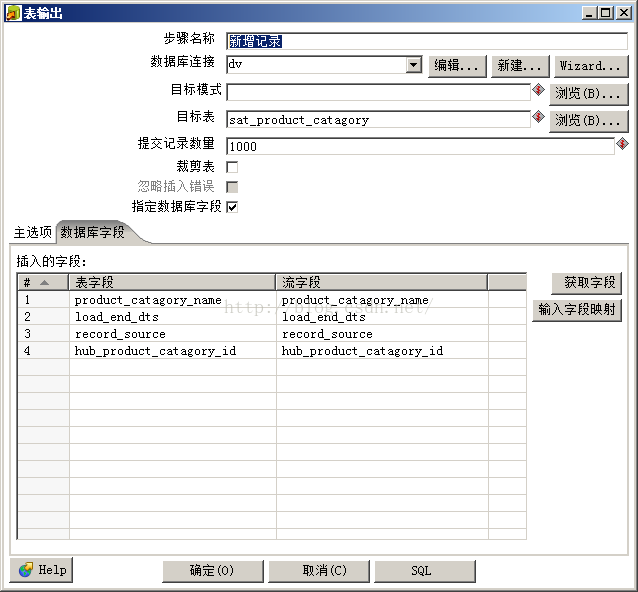Toggle the 忽略插入错误 checkbox
The image size is (638, 592).
(232, 187)
